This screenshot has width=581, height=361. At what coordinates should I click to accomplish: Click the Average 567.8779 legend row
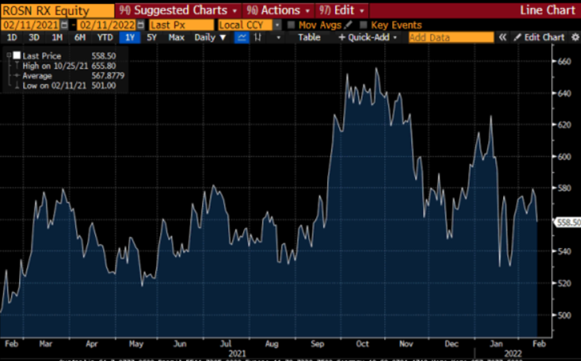click(69, 76)
